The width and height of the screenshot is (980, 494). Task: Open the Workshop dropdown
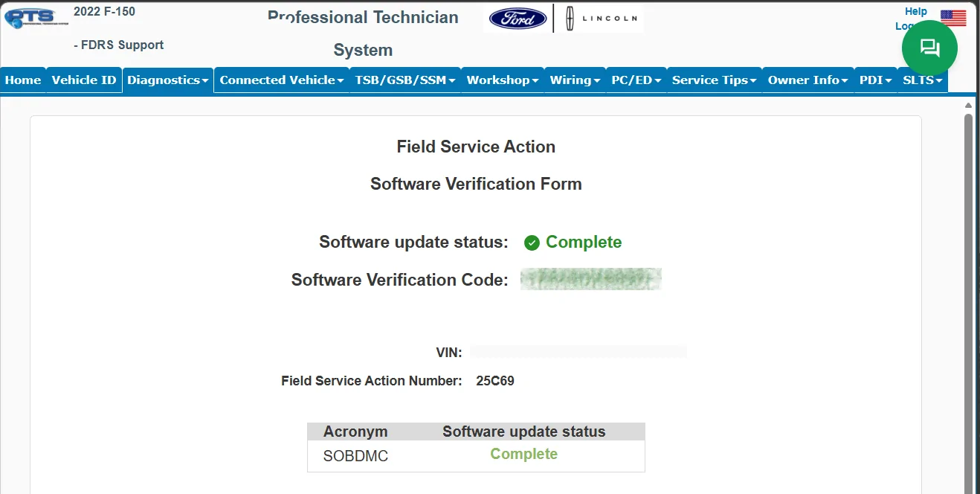[503, 80]
